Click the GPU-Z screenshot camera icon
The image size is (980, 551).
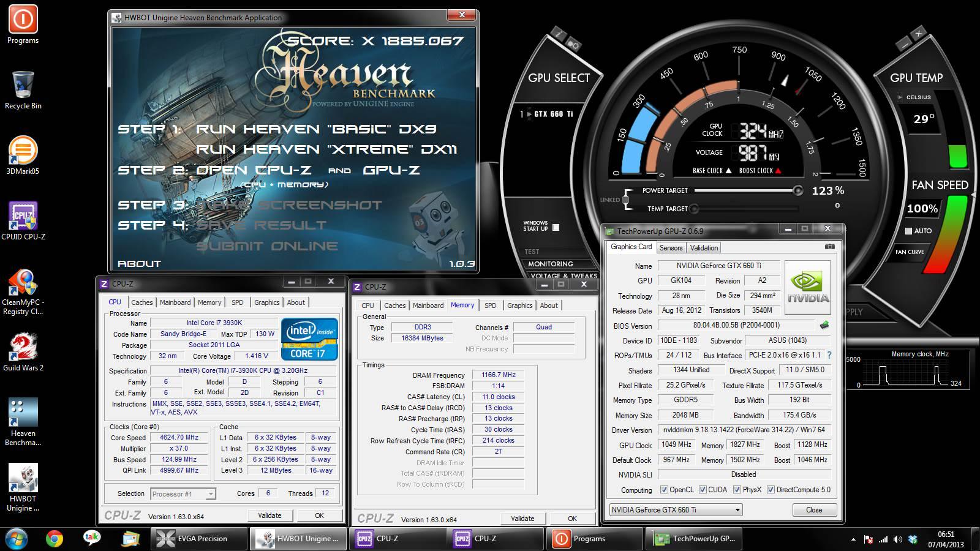[829, 247]
